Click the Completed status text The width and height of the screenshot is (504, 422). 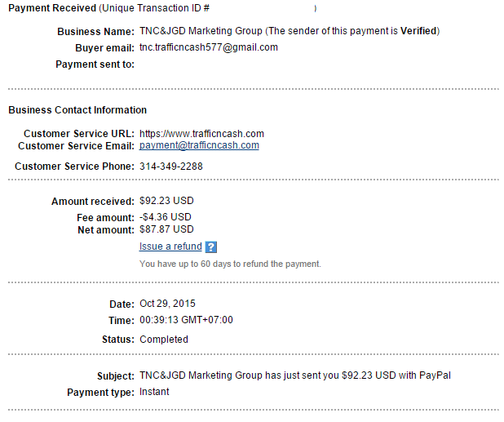point(164,340)
